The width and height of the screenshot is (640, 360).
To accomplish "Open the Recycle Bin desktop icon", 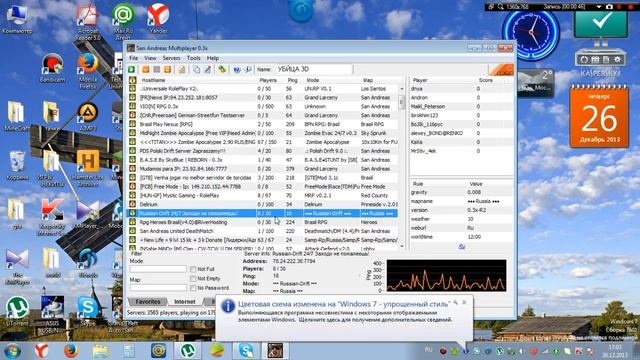I will point(17,165).
